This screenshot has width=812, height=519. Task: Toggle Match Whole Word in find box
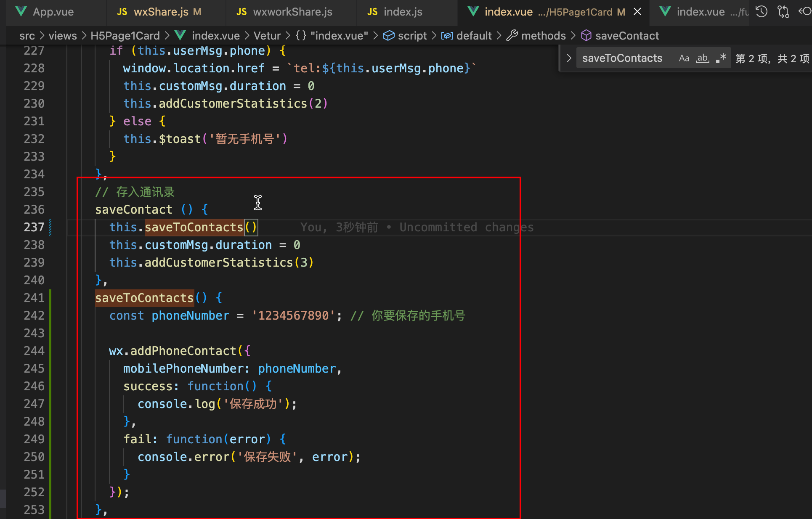point(702,58)
